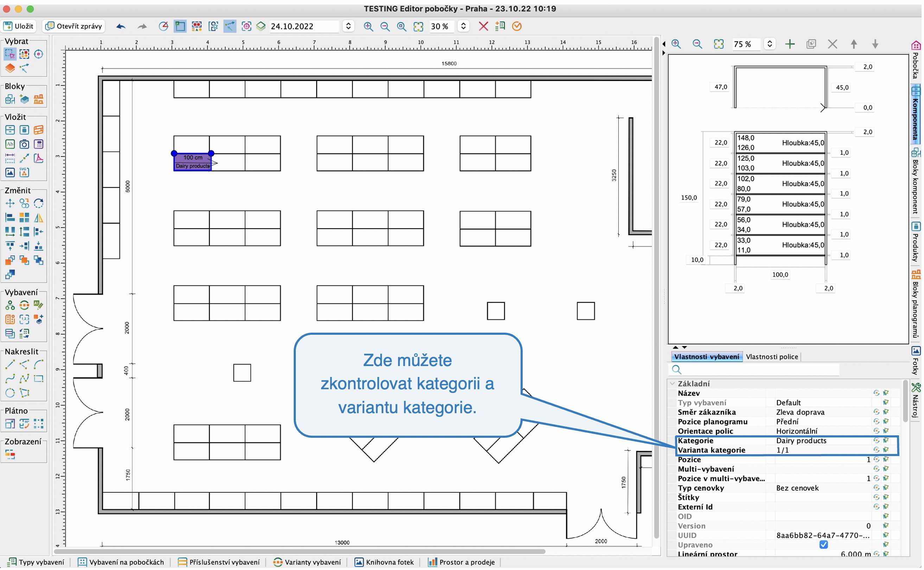This screenshot has width=924, height=570.
Task: Select the rectangular selection tool
Action: (10, 54)
